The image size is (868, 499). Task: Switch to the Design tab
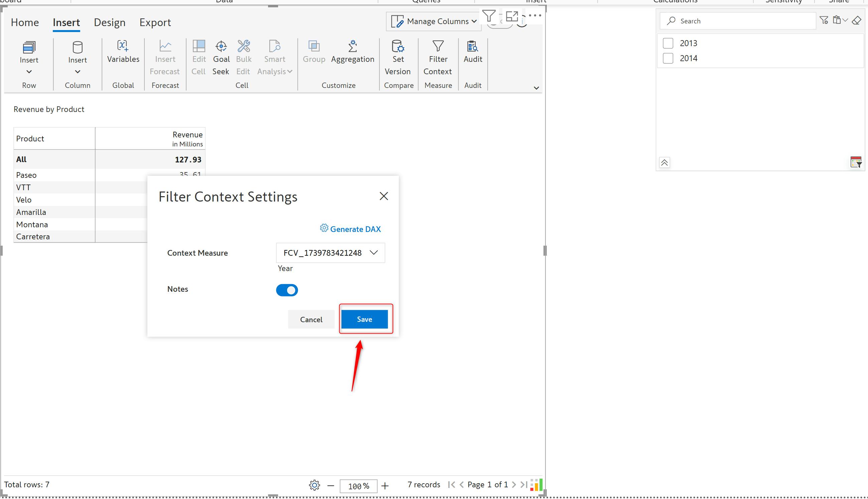click(x=110, y=23)
